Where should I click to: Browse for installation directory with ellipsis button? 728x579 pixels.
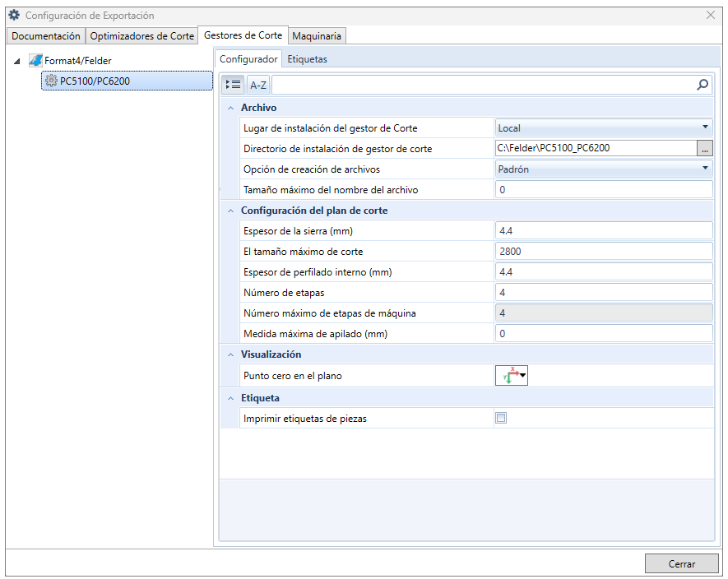pyautogui.click(x=704, y=149)
